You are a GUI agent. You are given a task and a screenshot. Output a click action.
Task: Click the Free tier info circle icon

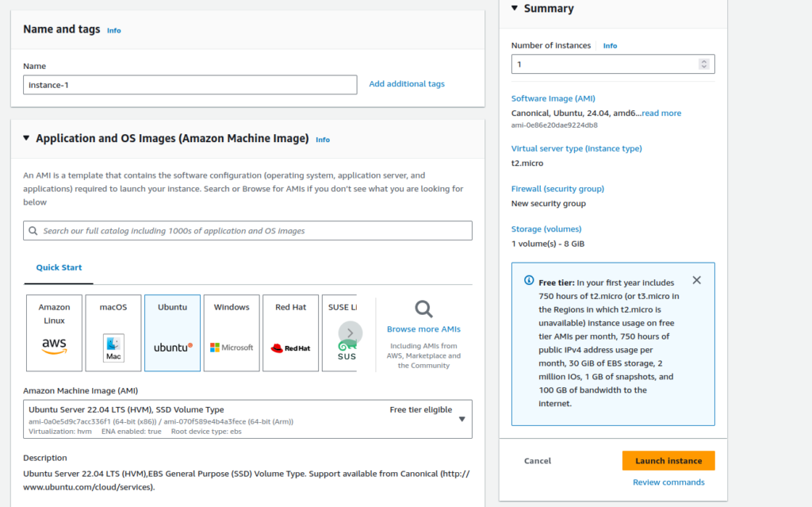point(529,281)
